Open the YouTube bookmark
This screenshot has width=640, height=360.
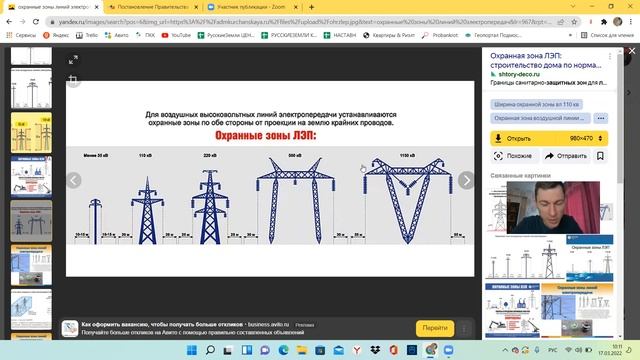176,35
